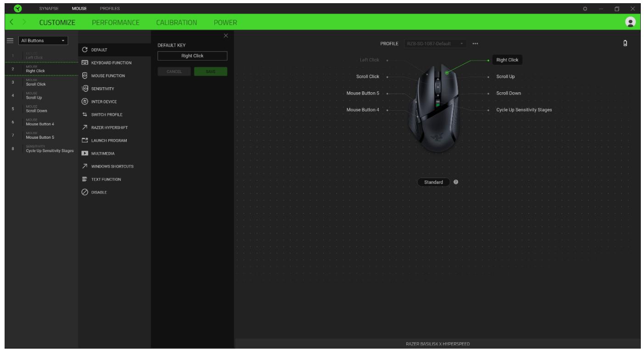Click the Windows Shortcuts arrow icon
Viewport: 644px width, 350px height.
[84, 166]
